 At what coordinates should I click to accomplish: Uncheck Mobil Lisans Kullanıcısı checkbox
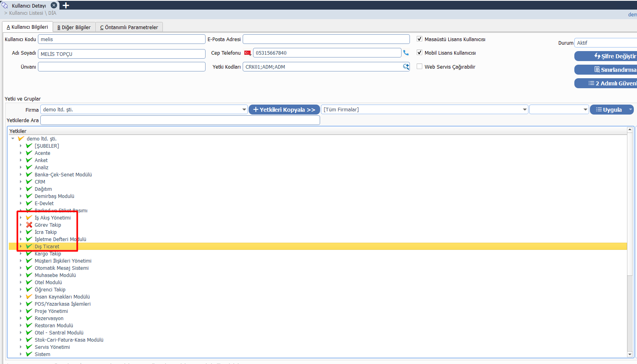(419, 53)
